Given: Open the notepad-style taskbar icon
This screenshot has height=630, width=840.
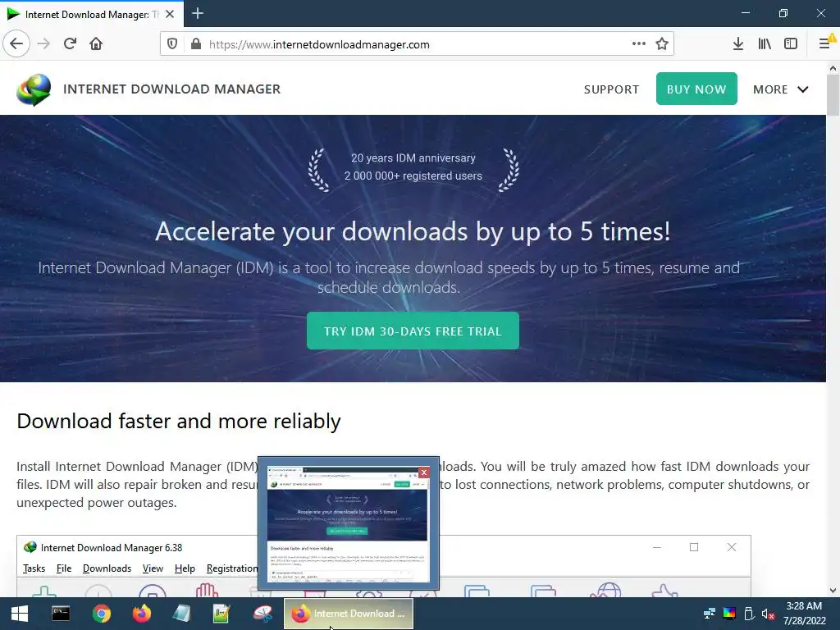Looking at the screenshot, I should pyautogui.click(x=181, y=614).
